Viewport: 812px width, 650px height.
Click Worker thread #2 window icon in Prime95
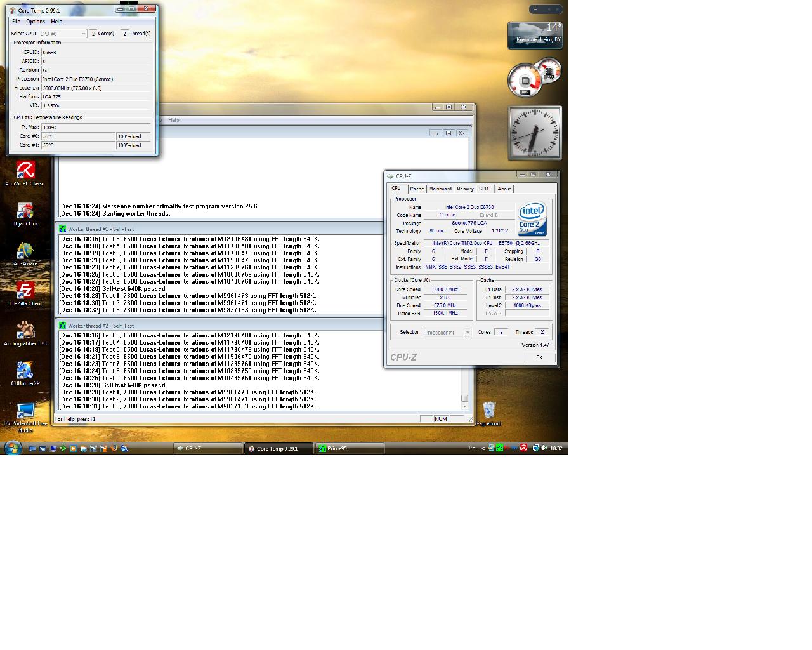62,326
